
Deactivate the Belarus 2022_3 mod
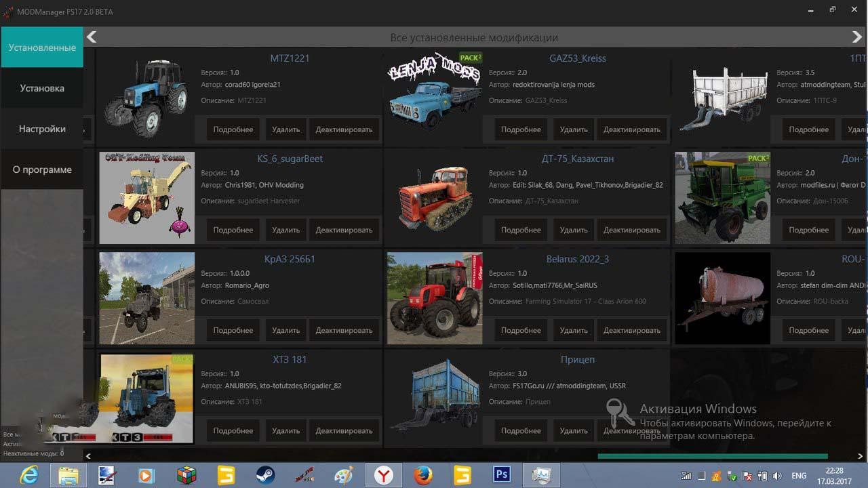click(x=631, y=330)
